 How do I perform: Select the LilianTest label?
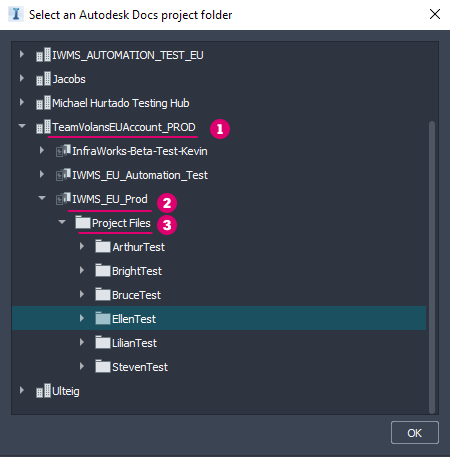pos(134,343)
